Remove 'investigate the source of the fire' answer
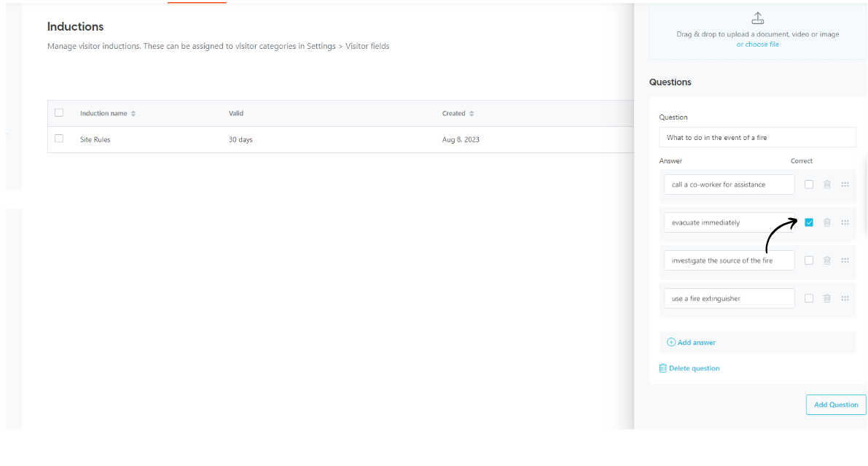 [x=826, y=260]
